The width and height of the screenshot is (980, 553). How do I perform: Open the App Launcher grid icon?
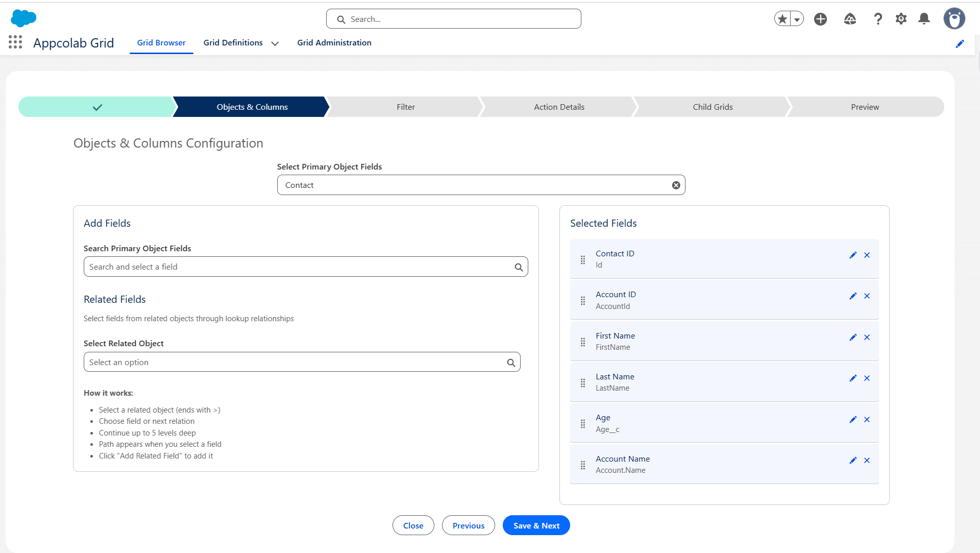tap(15, 42)
